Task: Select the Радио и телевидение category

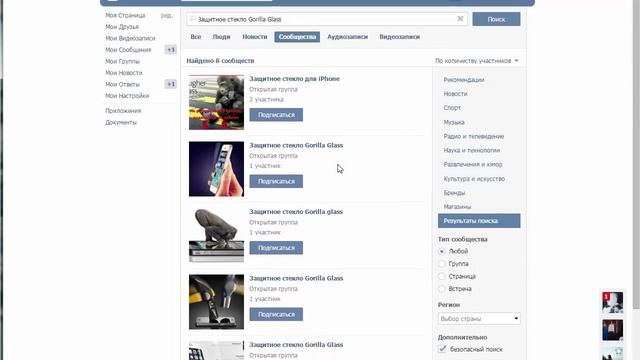Action: tap(473, 136)
